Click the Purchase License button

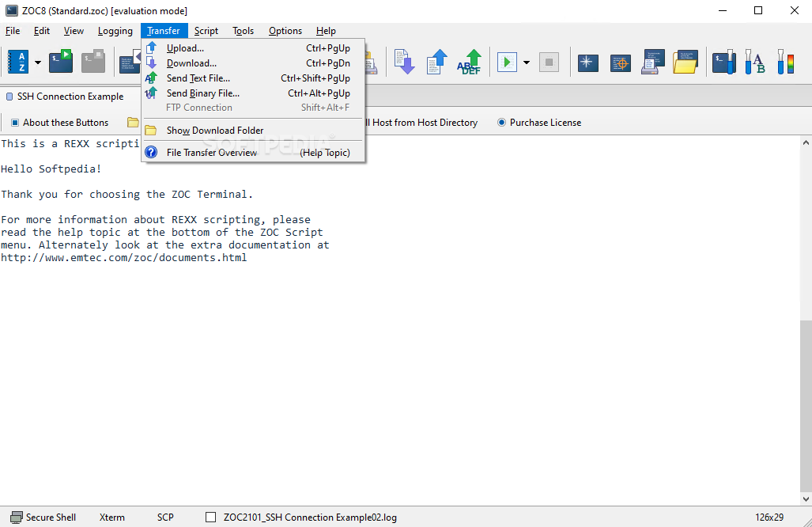(x=539, y=123)
